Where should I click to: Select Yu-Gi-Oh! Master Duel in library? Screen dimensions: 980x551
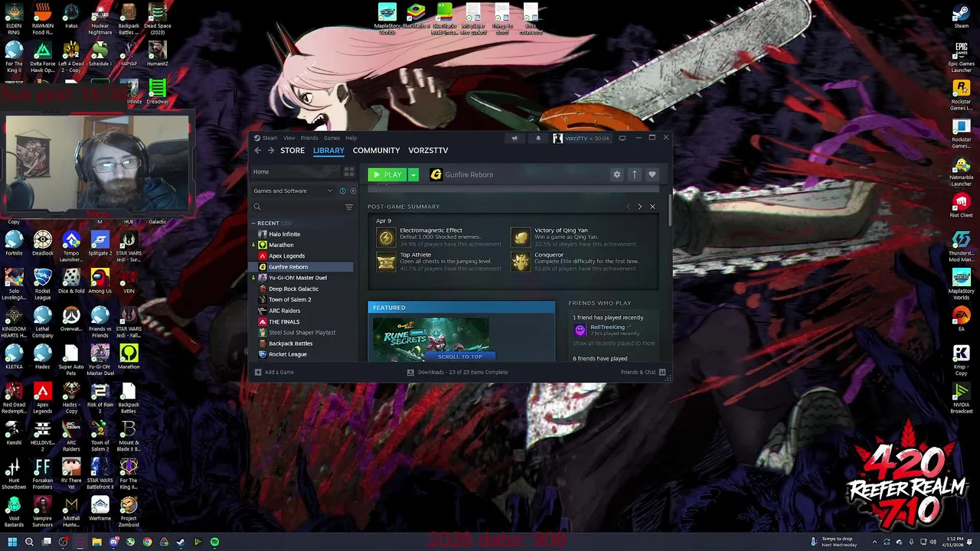(302, 278)
